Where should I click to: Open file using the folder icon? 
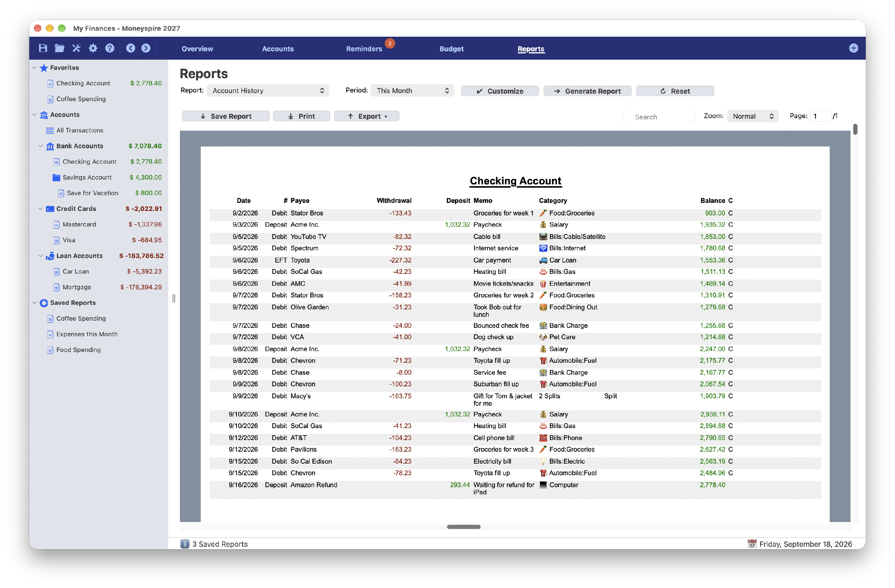(59, 48)
